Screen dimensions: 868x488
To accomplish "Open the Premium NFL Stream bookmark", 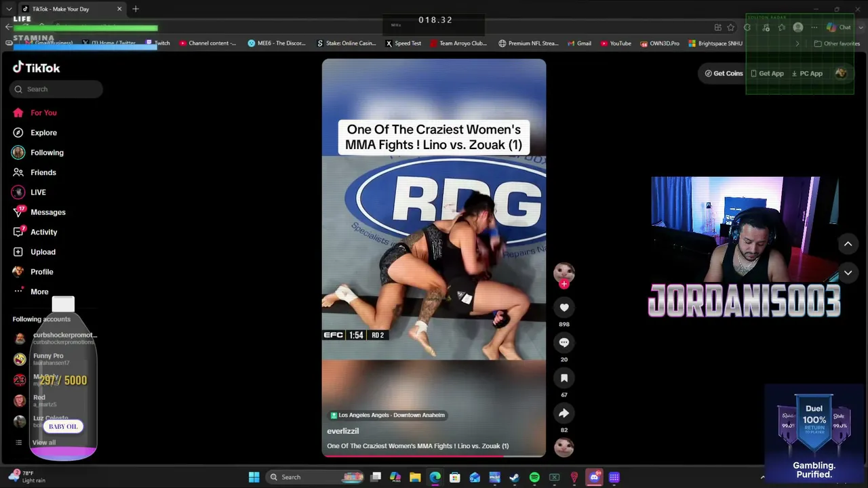I will [x=528, y=43].
